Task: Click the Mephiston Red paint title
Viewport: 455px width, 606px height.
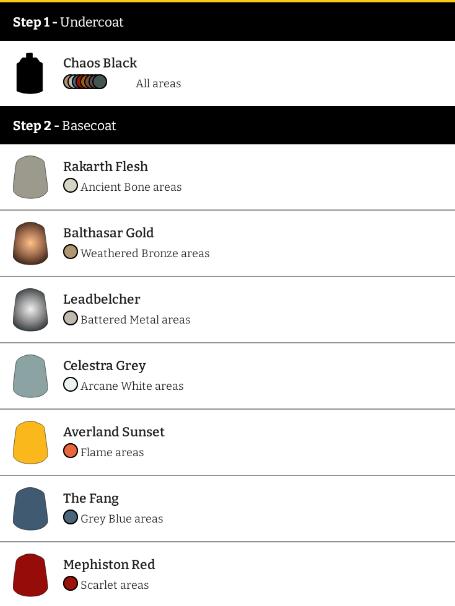Action: (109, 564)
